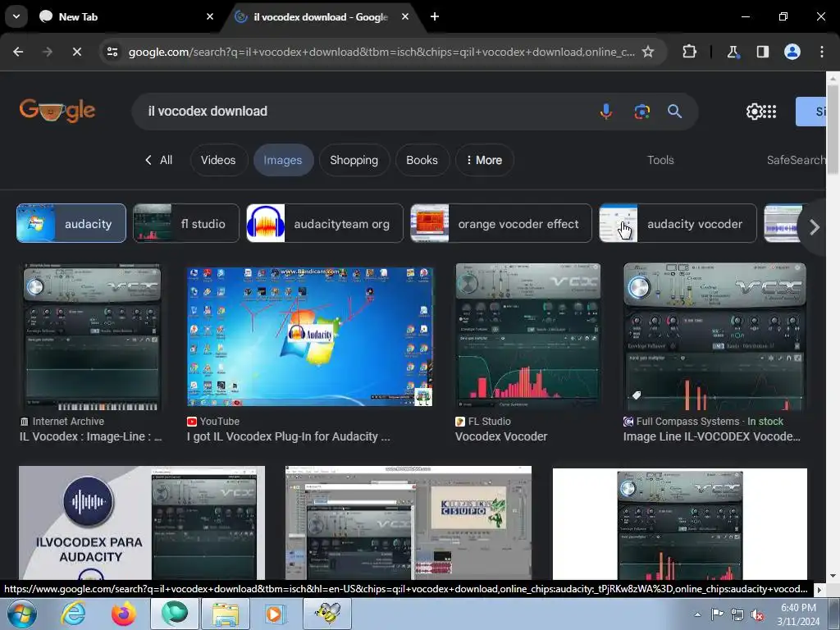Viewport: 840px width, 630px height.
Task: Close the New Tab tab
Action: (210, 16)
